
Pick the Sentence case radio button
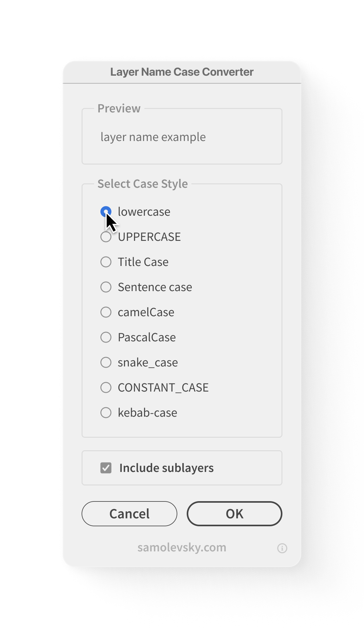tap(106, 287)
